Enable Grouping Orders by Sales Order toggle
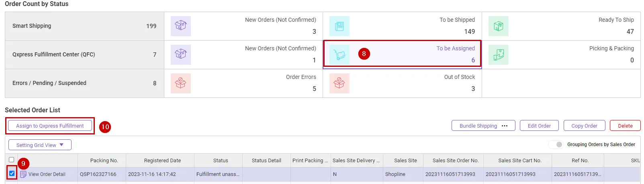The width and height of the screenshot is (644, 184). click(556, 145)
